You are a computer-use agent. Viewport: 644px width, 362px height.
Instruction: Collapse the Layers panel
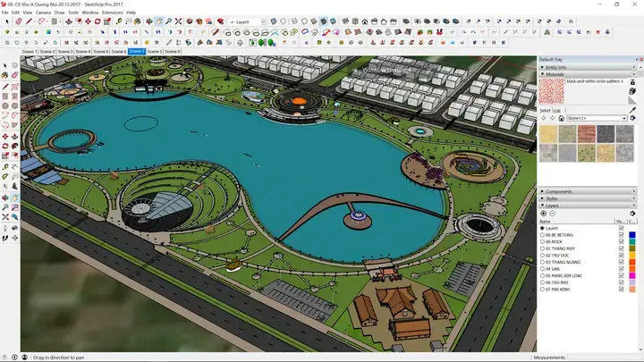[588, 206]
